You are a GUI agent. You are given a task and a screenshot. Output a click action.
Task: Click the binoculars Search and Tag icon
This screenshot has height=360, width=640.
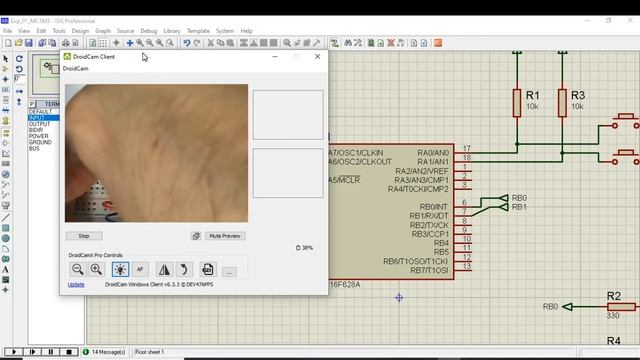click(x=348, y=43)
